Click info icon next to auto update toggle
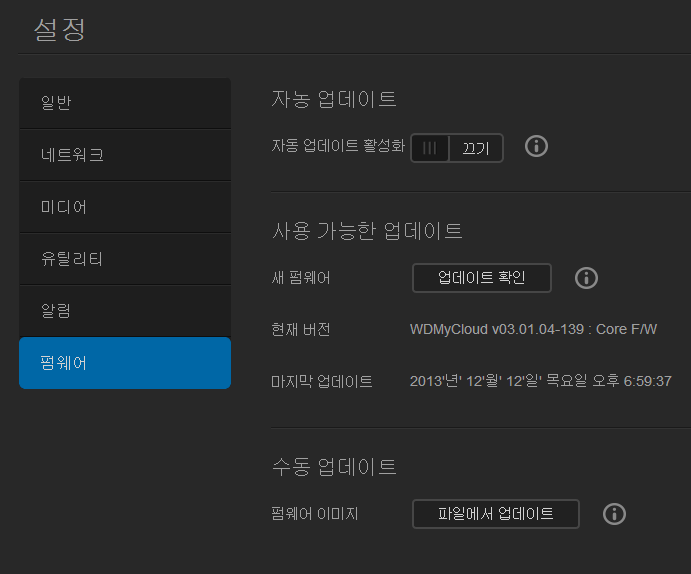The width and height of the screenshot is (691, 574). click(x=537, y=147)
